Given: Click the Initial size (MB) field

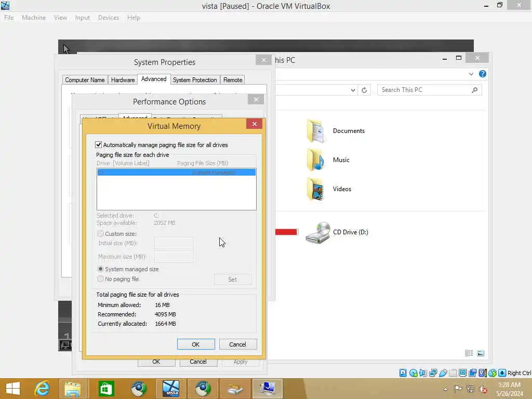Looking at the screenshot, I should point(174,243).
